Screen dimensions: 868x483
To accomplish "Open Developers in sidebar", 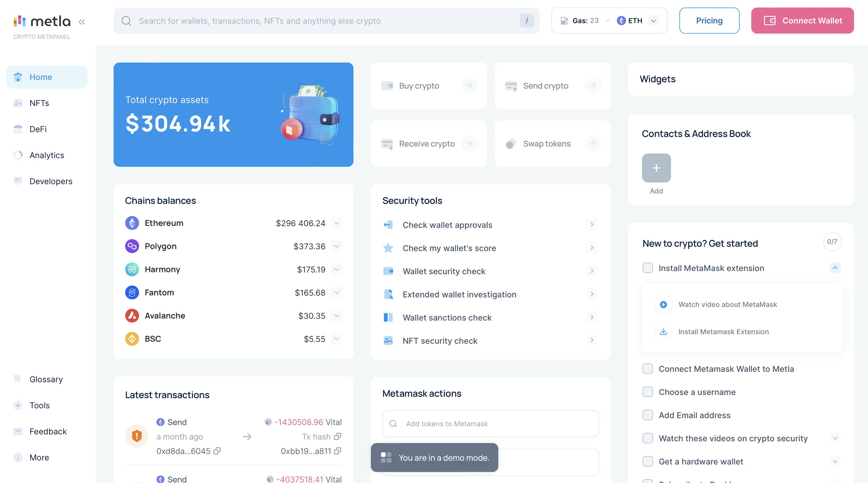I will tap(47, 181).
